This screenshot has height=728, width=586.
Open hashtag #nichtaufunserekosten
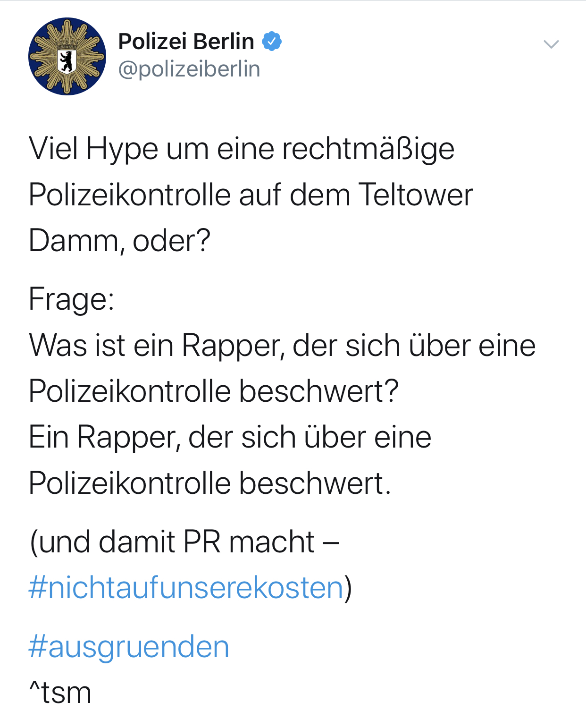(186, 588)
